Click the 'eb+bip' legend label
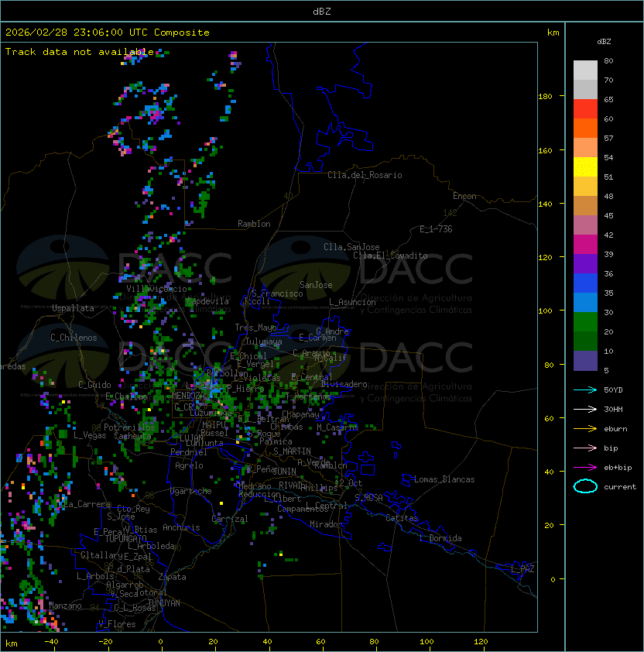 click(x=618, y=468)
